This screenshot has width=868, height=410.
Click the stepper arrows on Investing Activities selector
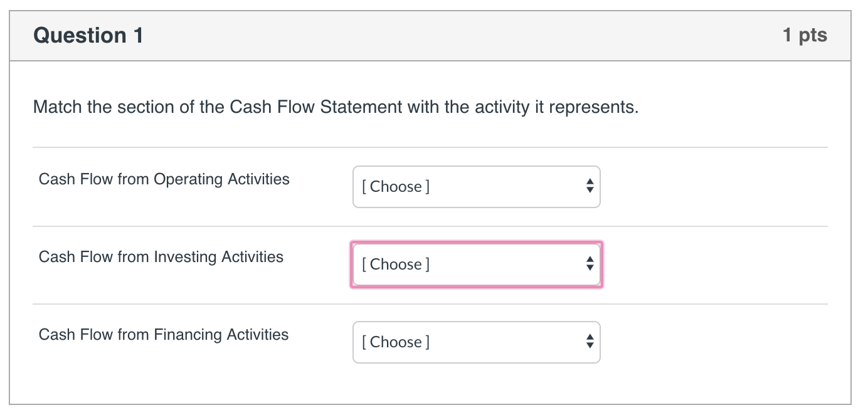[590, 265]
